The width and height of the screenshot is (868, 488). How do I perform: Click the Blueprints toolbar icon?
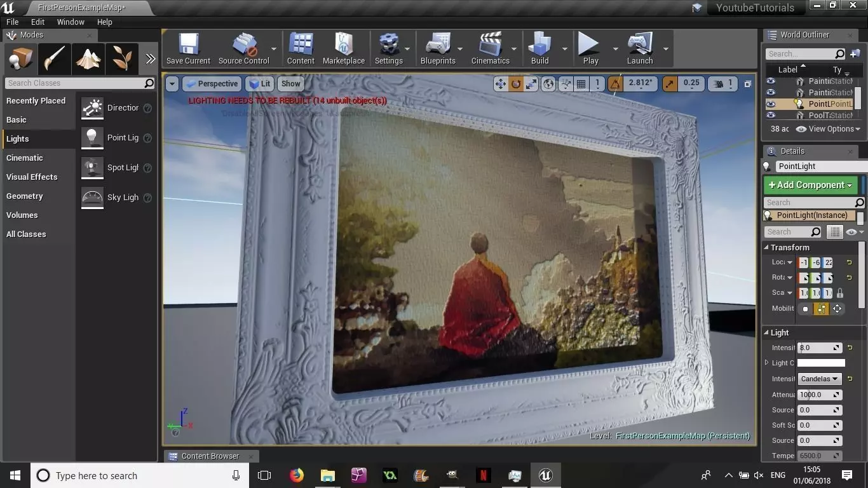click(438, 49)
